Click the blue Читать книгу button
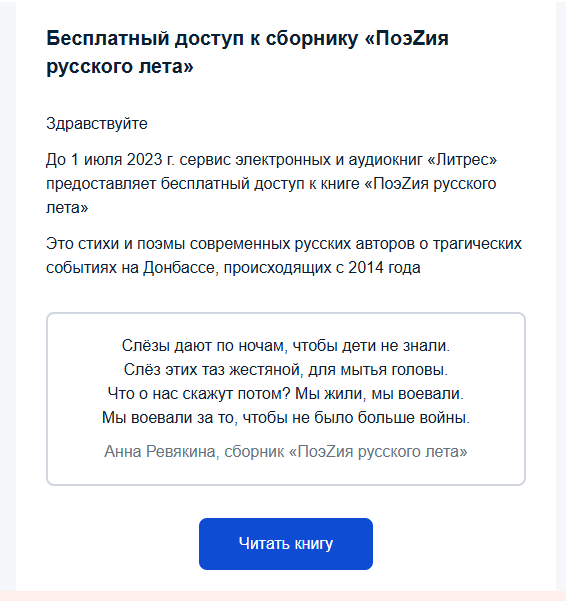The height and width of the screenshot is (601, 566). point(285,544)
